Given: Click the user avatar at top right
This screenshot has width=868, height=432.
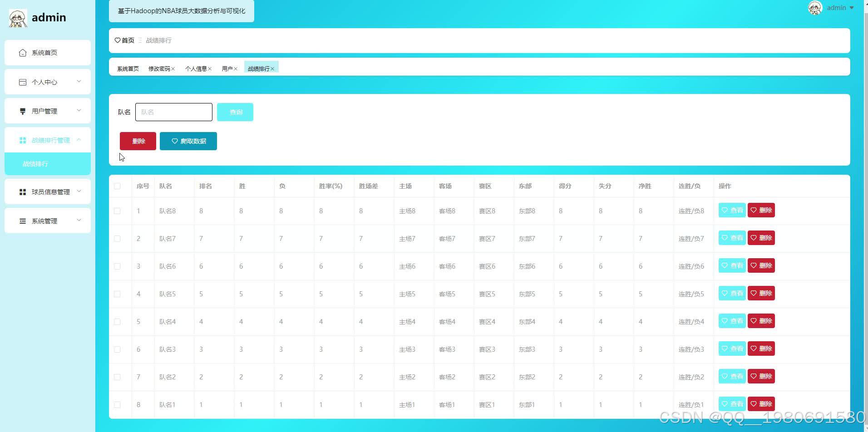Looking at the screenshot, I should [815, 8].
